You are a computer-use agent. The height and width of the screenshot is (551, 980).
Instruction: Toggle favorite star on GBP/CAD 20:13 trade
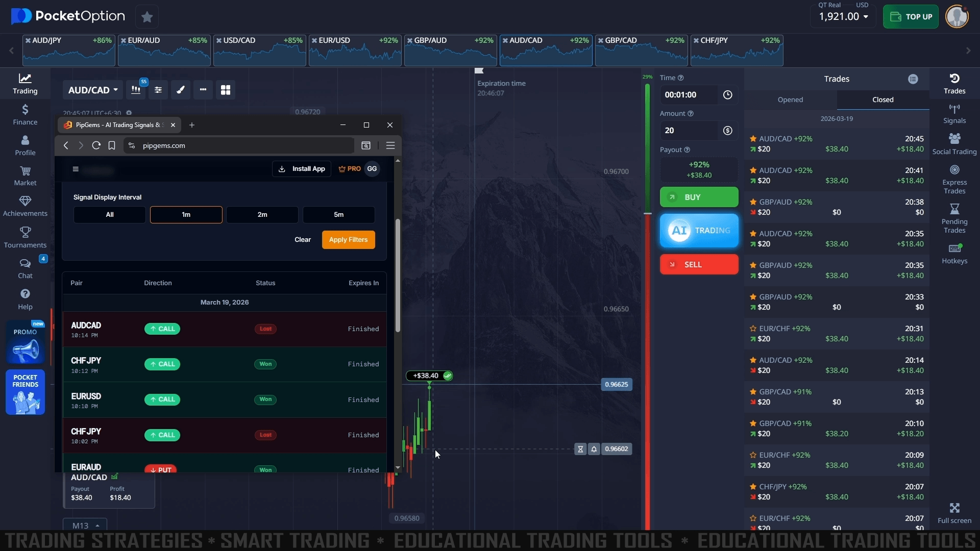pyautogui.click(x=753, y=392)
